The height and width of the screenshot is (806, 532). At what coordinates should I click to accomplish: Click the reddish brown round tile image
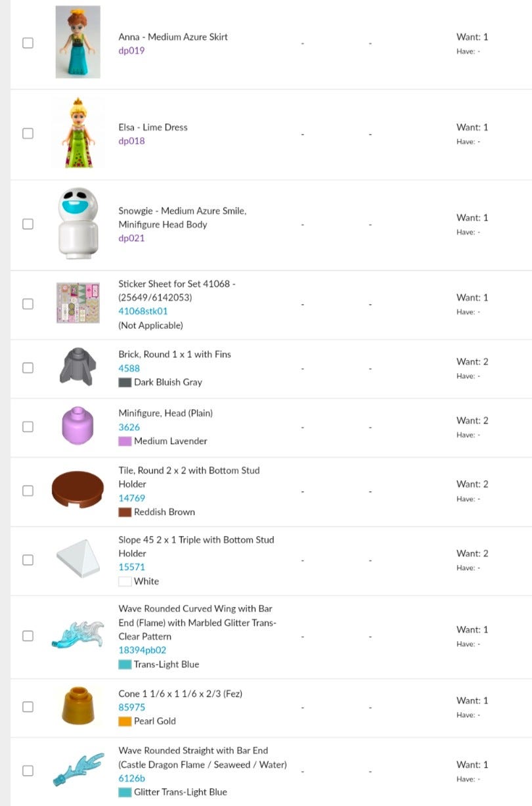click(78, 490)
